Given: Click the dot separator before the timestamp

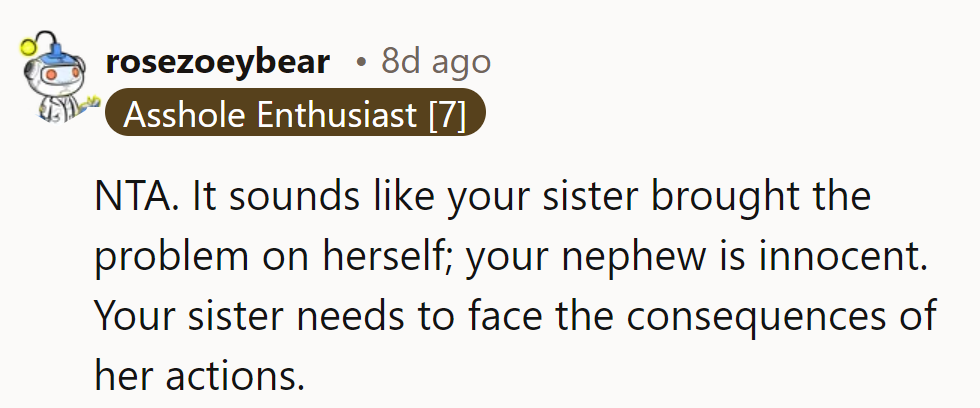Looking at the screenshot, I should pyautogui.click(x=361, y=63).
